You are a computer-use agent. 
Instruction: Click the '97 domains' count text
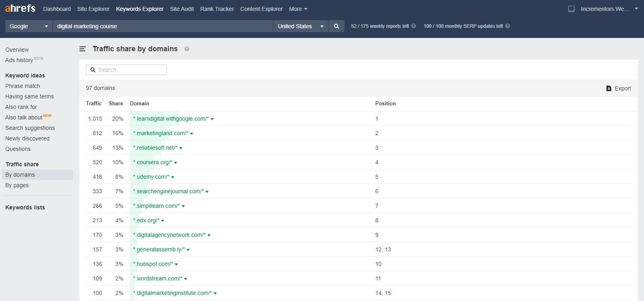click(x=100, y=88)
